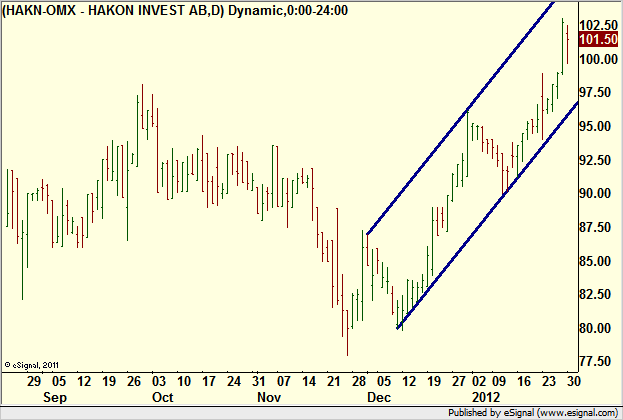Click the Nov month label on time axis
The image size is (623, 420).
coord(269,397)
